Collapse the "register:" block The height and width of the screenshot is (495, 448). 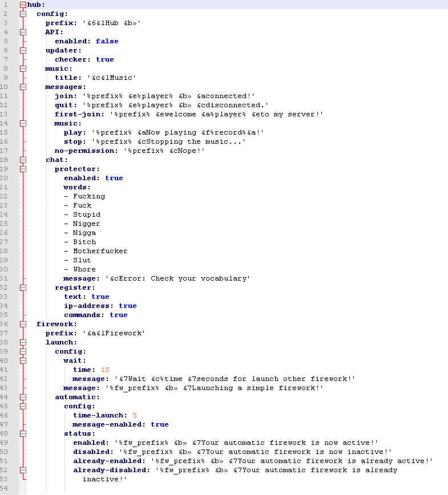pyautogui.click(x=23, y=287)
